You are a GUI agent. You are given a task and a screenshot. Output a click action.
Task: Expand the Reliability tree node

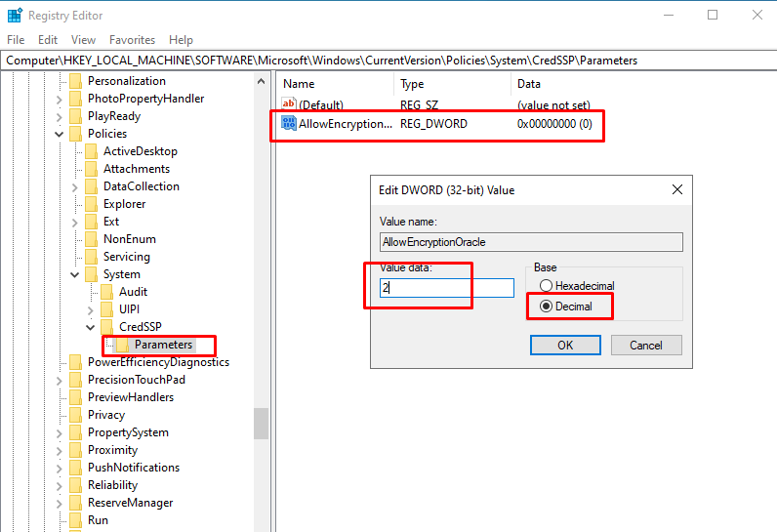click(60, 486)
